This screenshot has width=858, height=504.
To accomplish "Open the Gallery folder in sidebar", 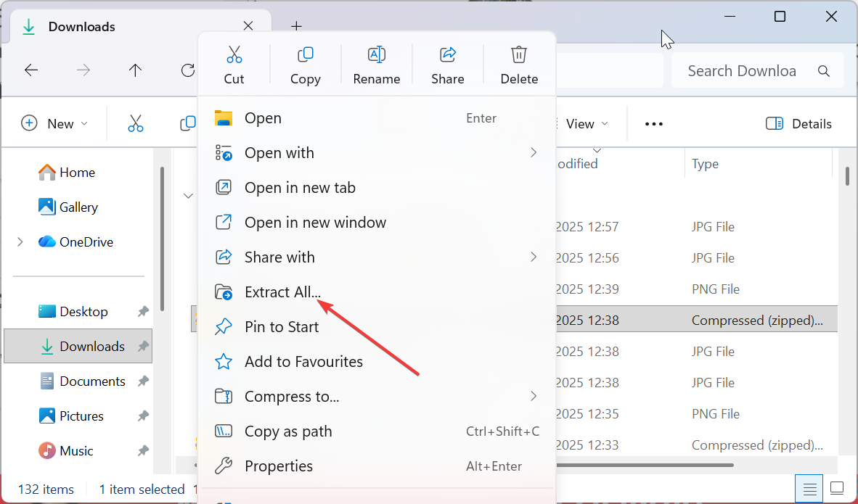I will pos(78,207).
